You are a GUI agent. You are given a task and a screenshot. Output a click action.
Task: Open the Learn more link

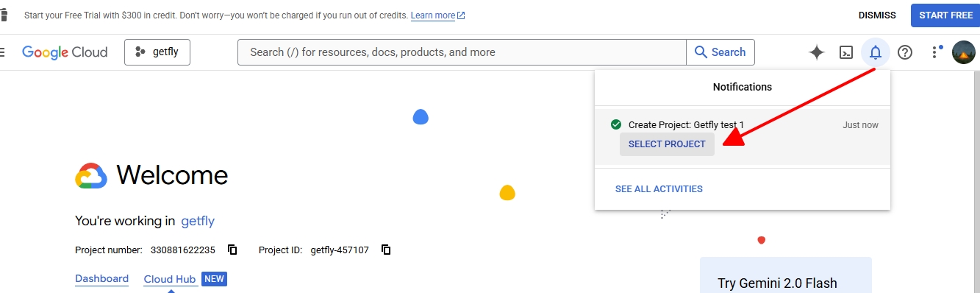(x=437, y=15)
